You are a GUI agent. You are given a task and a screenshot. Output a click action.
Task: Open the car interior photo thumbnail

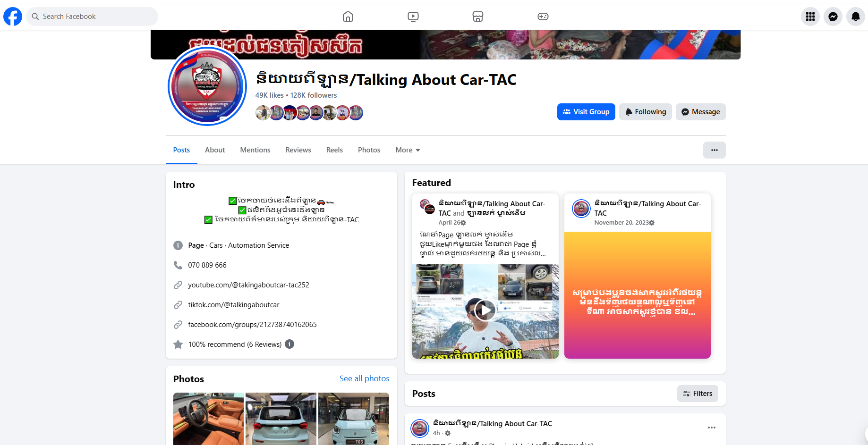208,419
